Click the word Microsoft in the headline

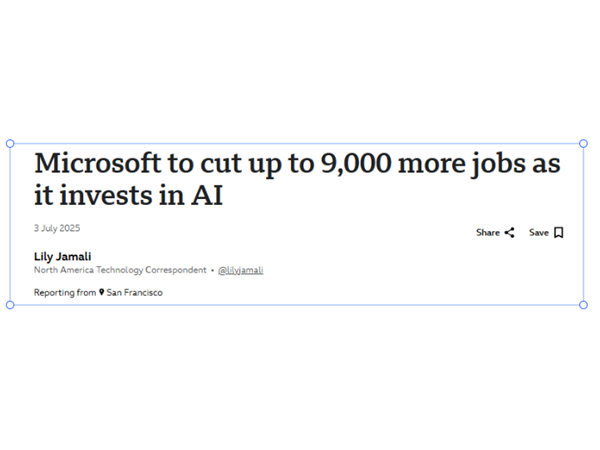(98, 163)
